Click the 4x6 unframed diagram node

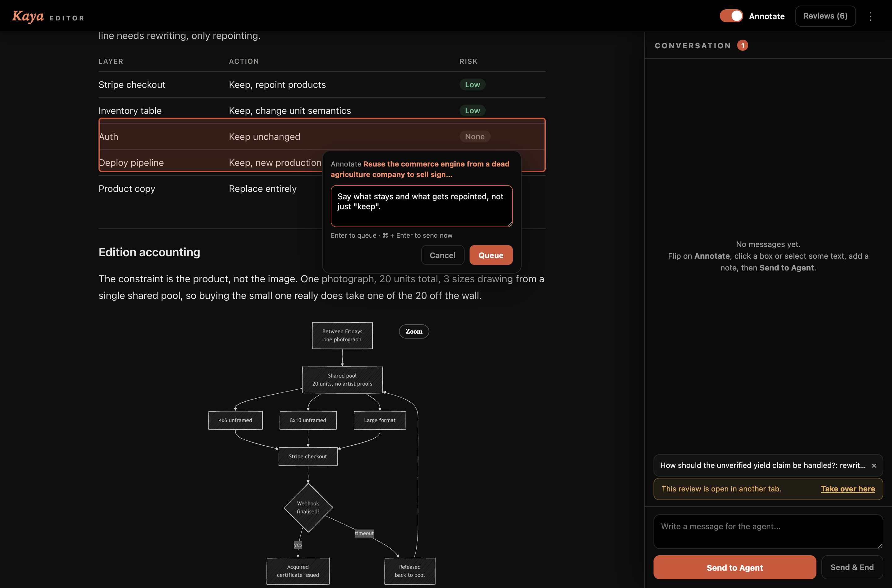point(235,420)
